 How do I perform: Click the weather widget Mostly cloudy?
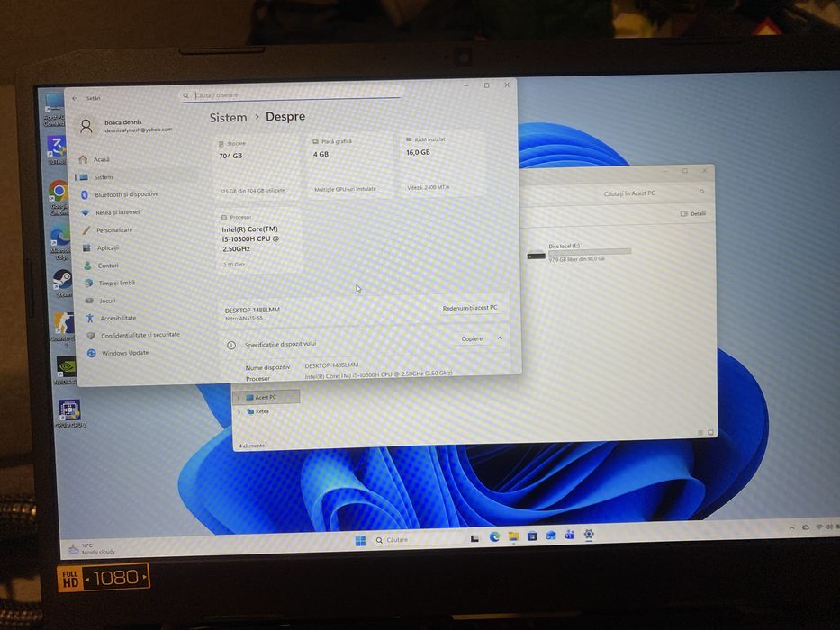click(92, 549)
